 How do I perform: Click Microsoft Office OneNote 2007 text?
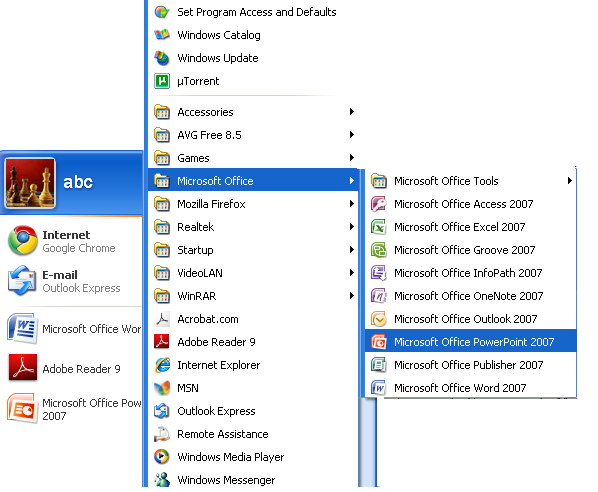468,296
